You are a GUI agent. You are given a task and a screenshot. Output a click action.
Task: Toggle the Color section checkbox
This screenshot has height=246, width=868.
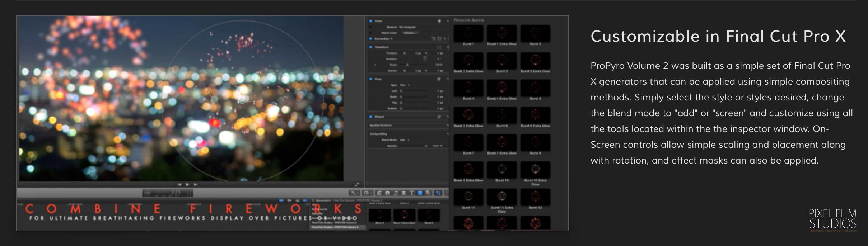pyautogui.click(x=370, y=21)
